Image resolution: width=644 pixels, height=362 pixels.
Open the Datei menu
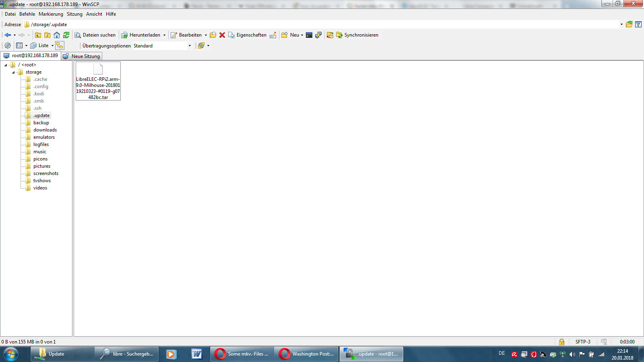pyautogui.click(x=10, y=14)
